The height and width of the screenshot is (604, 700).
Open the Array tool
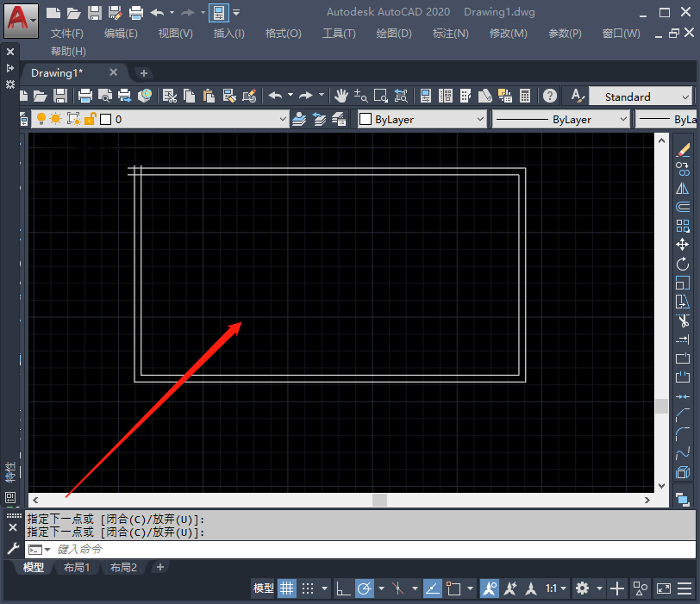tap(683, 226)
